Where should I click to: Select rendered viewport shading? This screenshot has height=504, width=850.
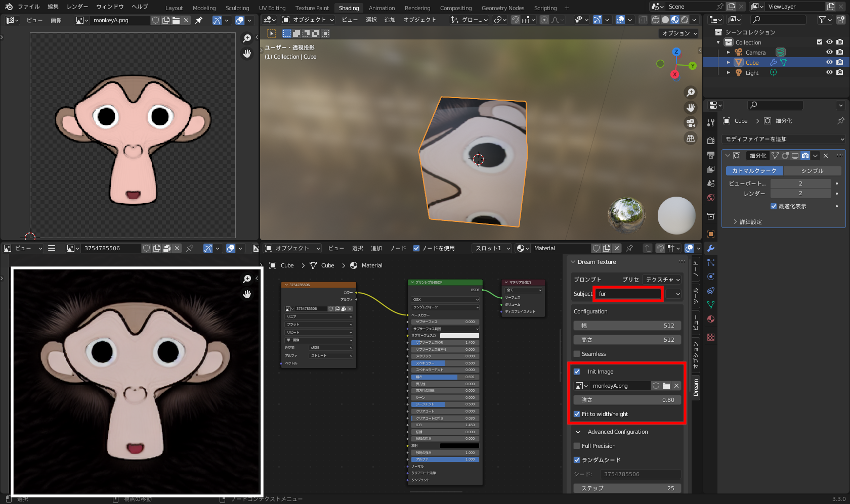click(x=685, y=20)
